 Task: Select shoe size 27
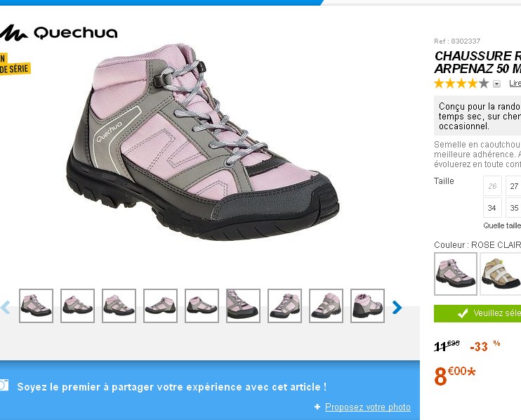pos(513,186)
